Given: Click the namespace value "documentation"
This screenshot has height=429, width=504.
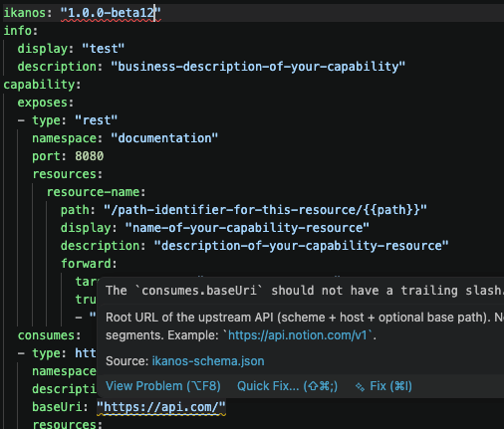Looking at the screenshot, I should (x=164, y=138).
